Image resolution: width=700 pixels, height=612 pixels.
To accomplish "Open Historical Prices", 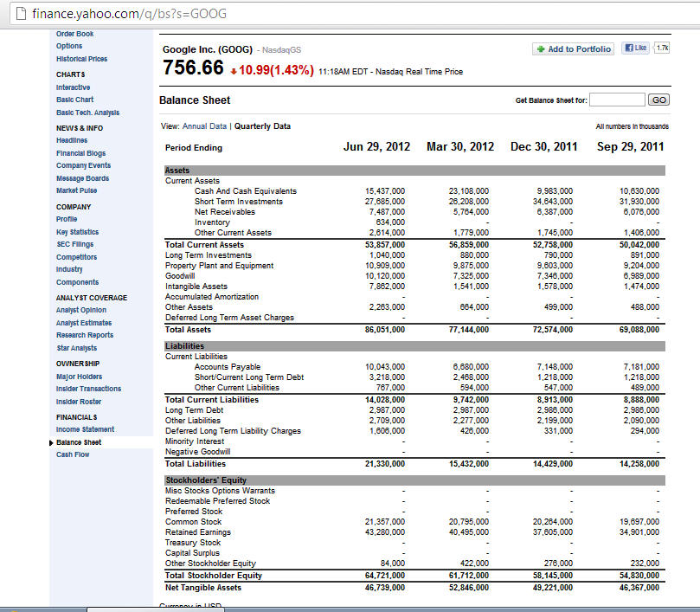I will tap(81, 58).
